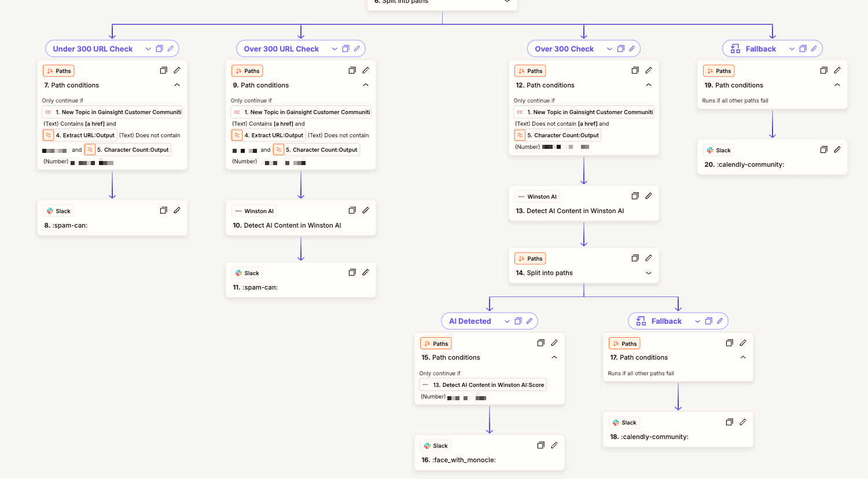Image resolution: width=868 pixels, height=479 pixels.
Task: Edit step 19 Path conditions card
Action: [837, 71]
